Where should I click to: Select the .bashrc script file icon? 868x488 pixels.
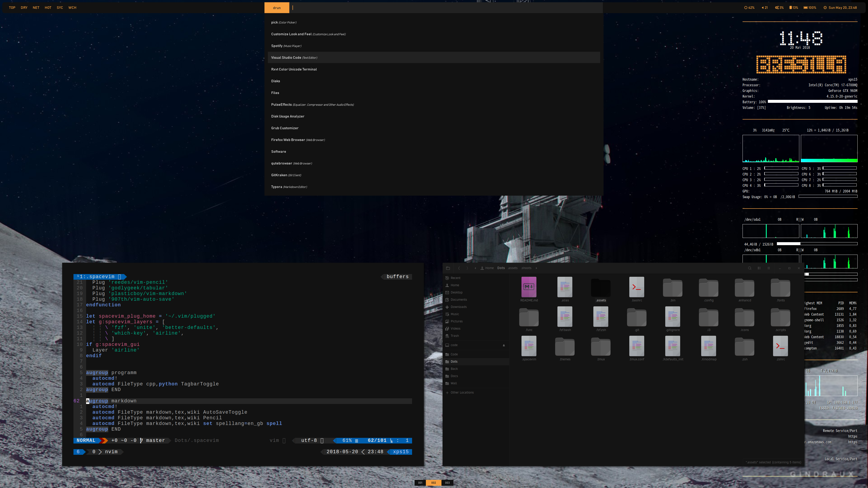pos(637,287)
